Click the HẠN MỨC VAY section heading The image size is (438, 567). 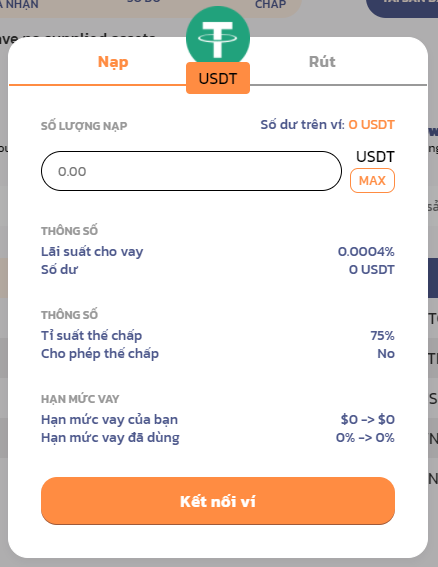[80, 399]
